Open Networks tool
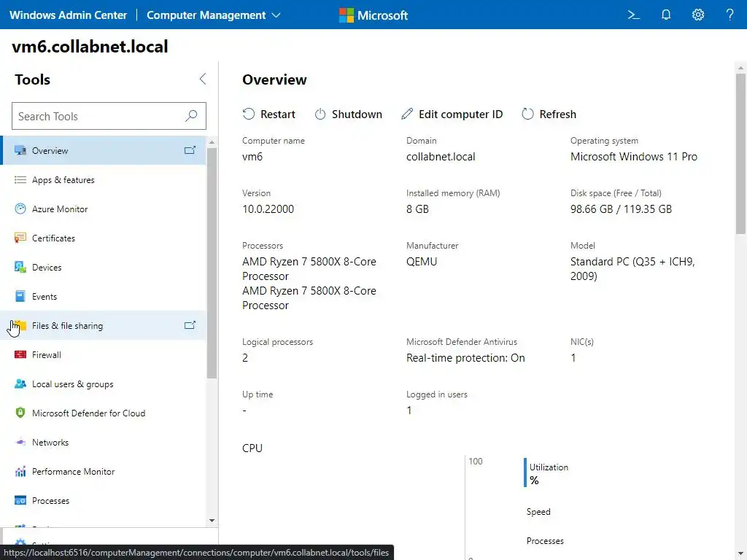Image resolution: width=747 pixels, height=560 pixels. pos(104,442)
